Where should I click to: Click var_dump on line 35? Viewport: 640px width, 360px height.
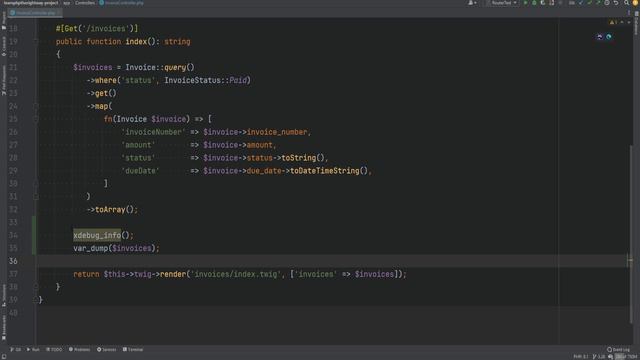click(91, 248)
